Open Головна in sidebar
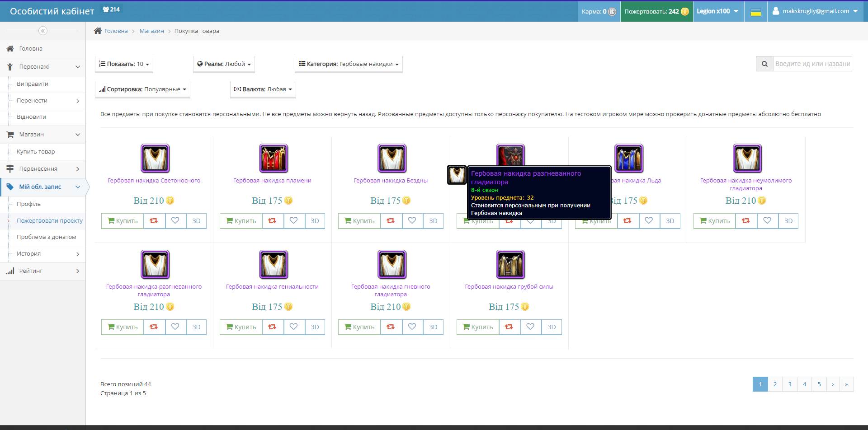This screenshot has height=430, width=868. tap(43, 49)
